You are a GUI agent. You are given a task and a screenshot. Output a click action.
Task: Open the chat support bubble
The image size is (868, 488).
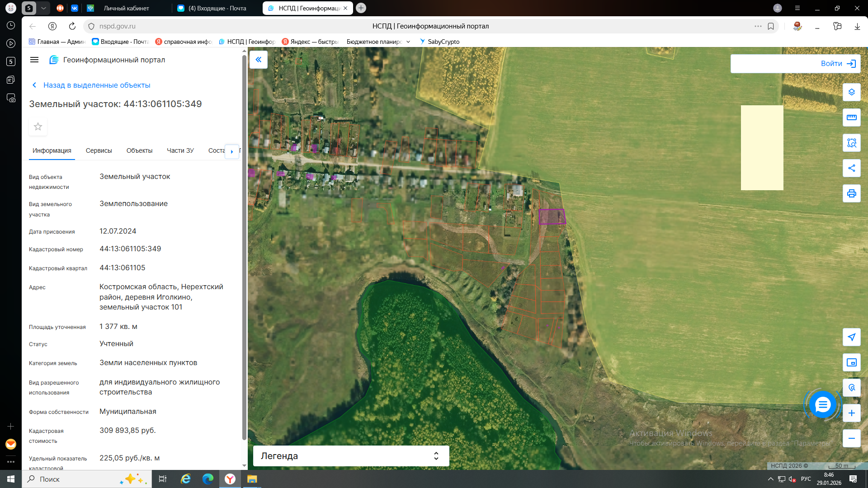pyautogui.click(x=822, y=404)
